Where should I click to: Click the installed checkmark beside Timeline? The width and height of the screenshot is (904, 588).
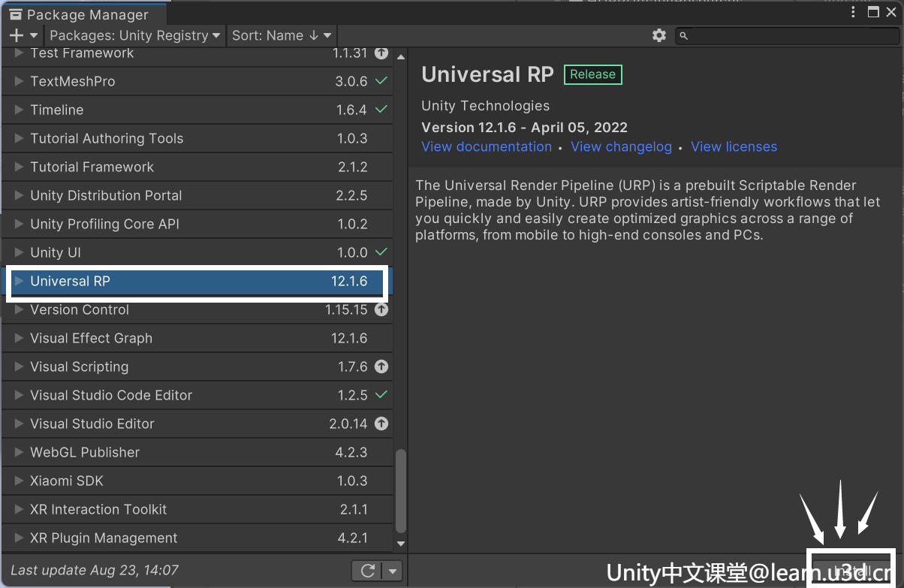[x=381, y=110]
